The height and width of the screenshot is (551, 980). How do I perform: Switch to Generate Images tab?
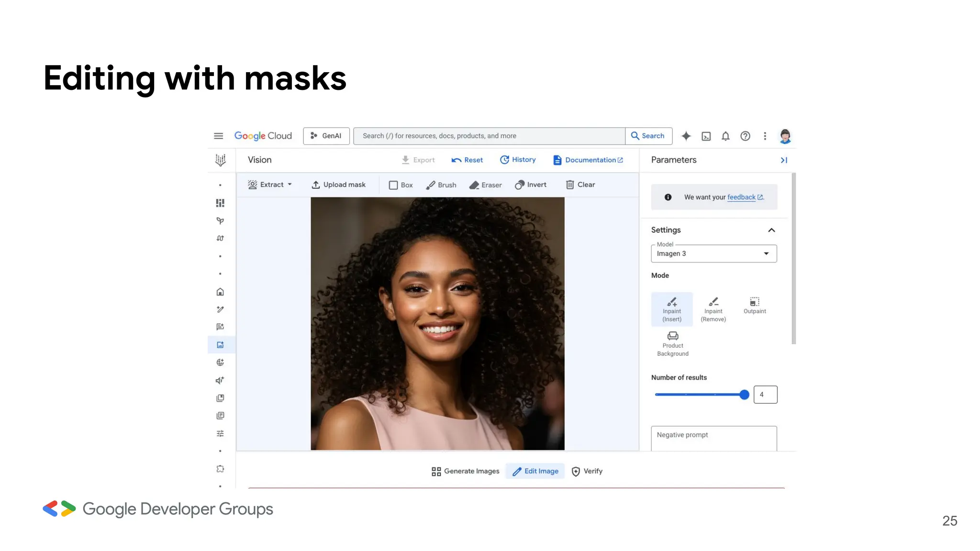(465, 471)
